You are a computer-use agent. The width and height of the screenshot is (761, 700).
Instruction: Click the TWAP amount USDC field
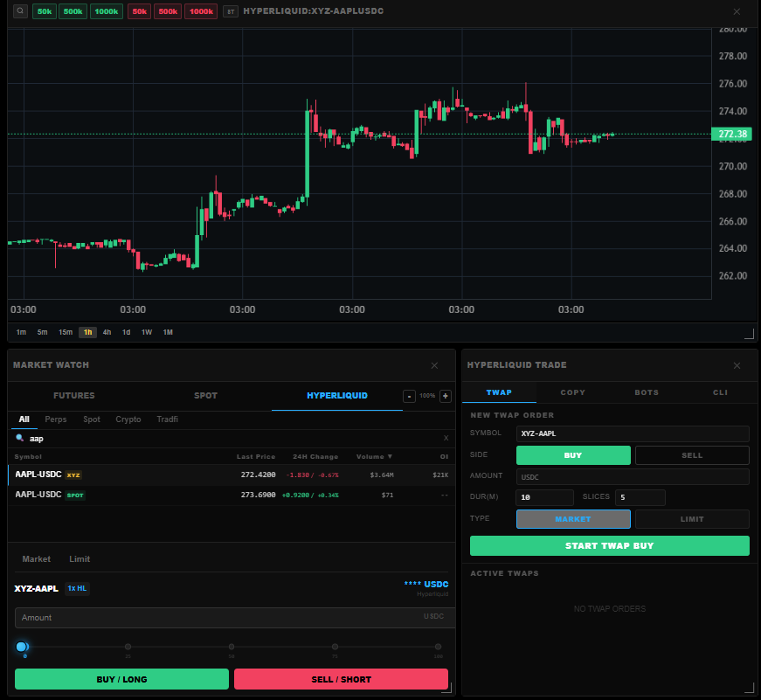click(633, 476)
